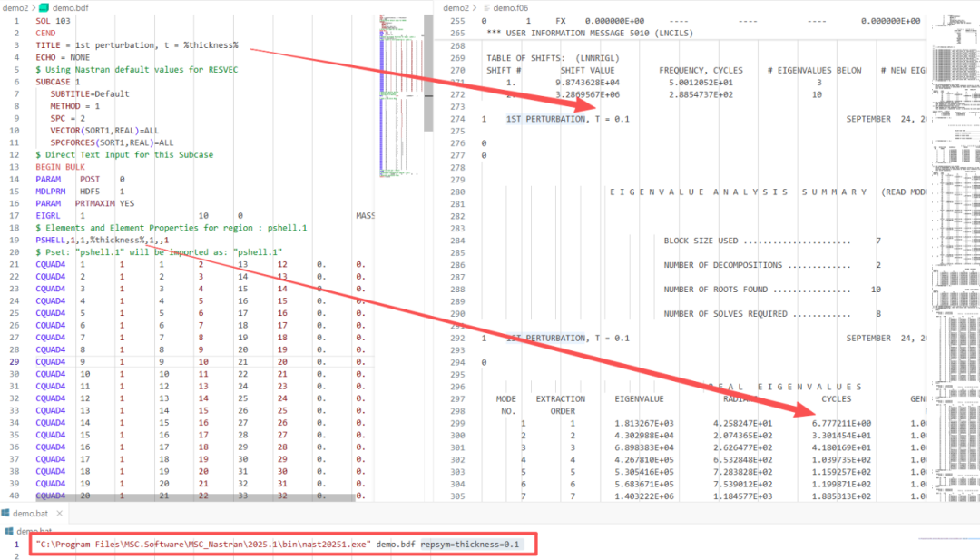Click the demo.bdf minimap preview
Image resolution: width=980 pixels, height=560 pixels.
click(x=401, y=96)
